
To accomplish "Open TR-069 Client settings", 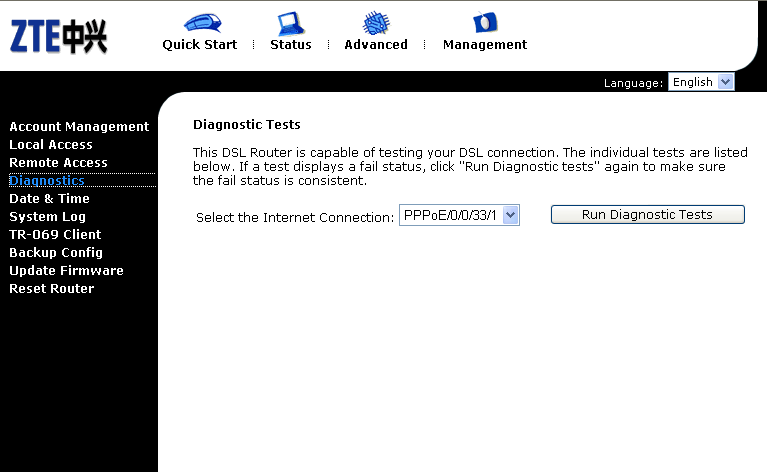I will (55, 235).
